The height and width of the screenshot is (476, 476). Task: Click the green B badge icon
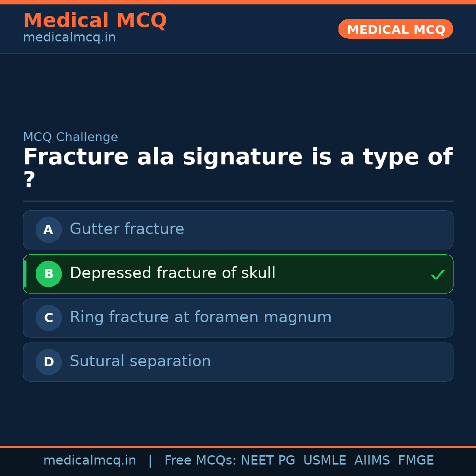click(48, 274)
